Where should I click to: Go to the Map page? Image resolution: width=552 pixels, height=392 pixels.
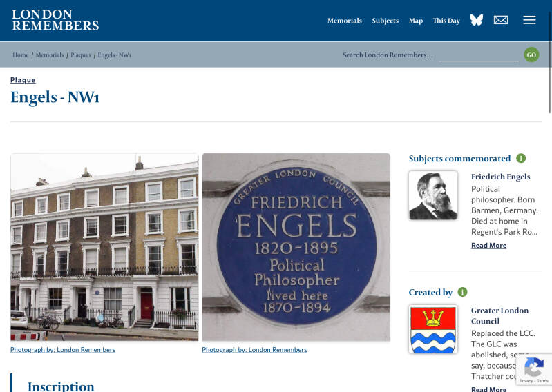[x=416, y=21]
